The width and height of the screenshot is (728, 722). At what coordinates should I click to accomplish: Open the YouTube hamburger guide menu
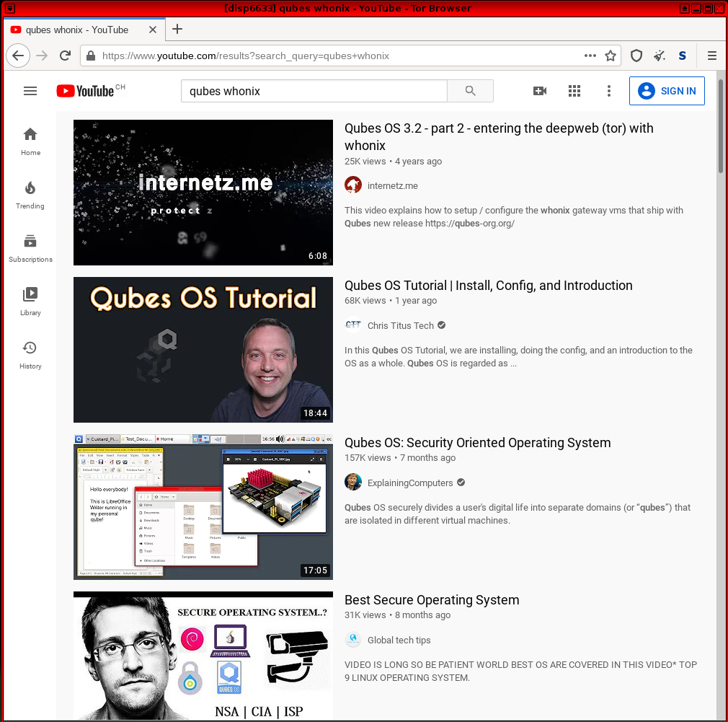click(x=30, y=91)
